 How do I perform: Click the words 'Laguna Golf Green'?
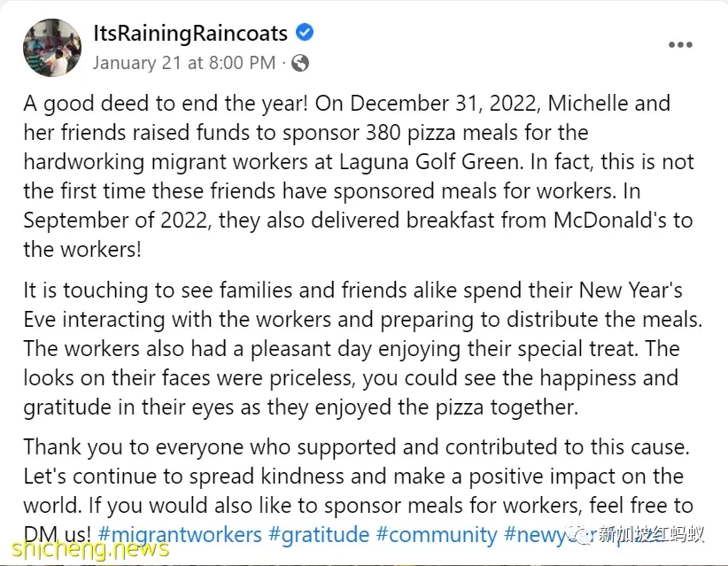429,162
